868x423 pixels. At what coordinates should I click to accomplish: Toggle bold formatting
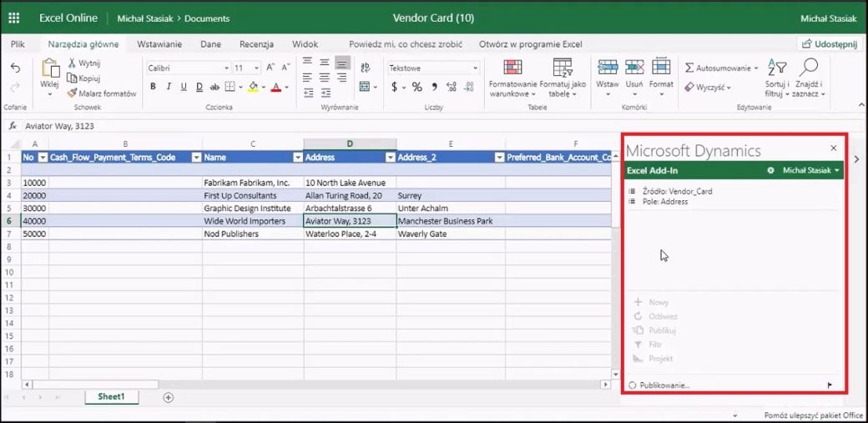(x=153, y=87)
